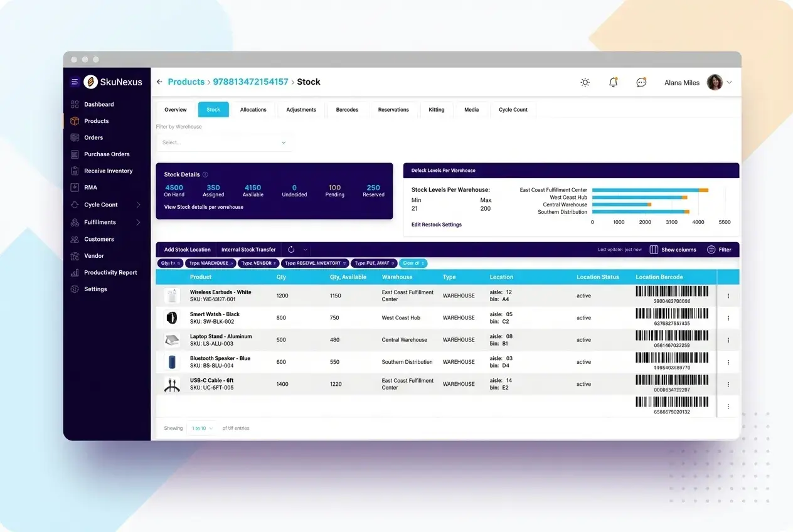793x532 pixels.
Task: Switch to the Barcodes tab
Action: coord(346,109)
